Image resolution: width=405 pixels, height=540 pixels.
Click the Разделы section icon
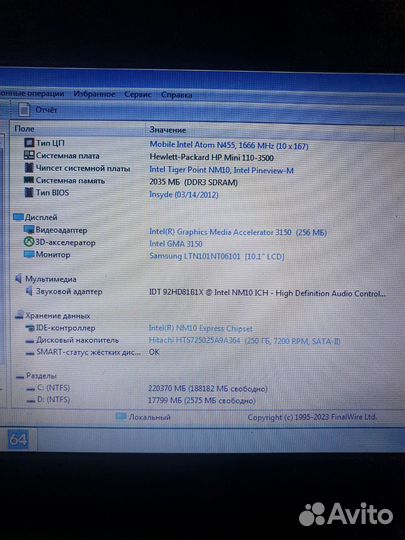20,376
